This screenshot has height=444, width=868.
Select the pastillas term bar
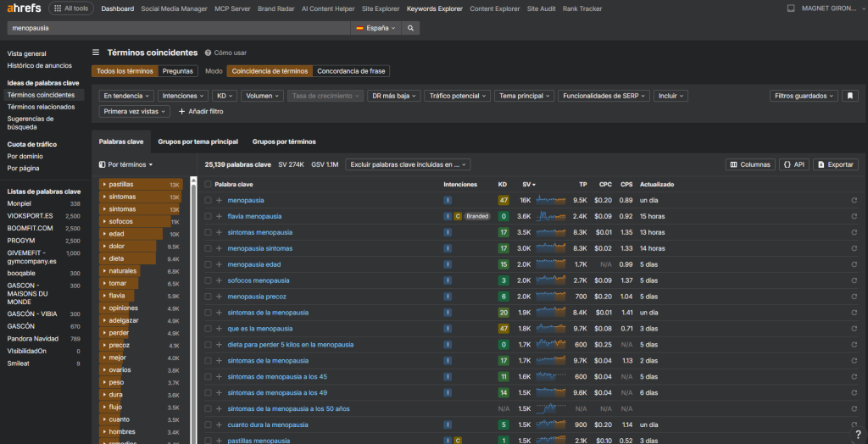[140, 184]
